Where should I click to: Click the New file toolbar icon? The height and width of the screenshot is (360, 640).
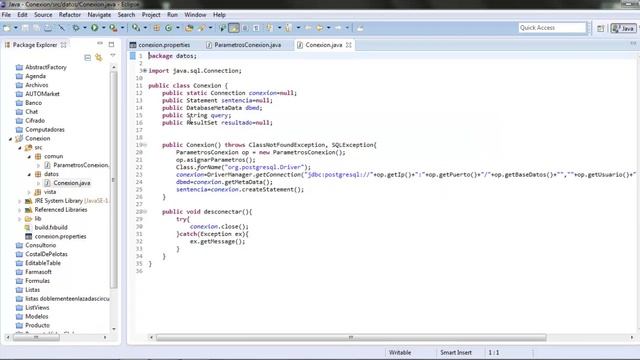click(7, 28)
